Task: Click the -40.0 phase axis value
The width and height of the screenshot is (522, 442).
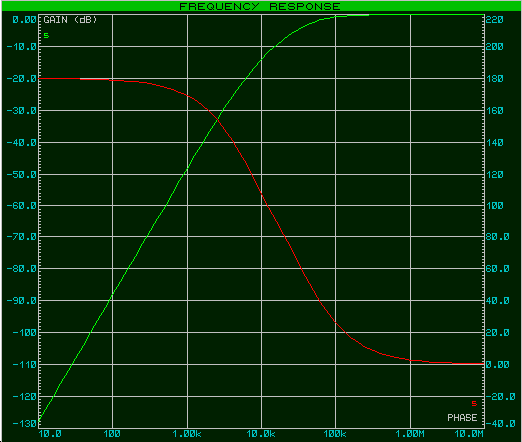Action: coord(501,424)
